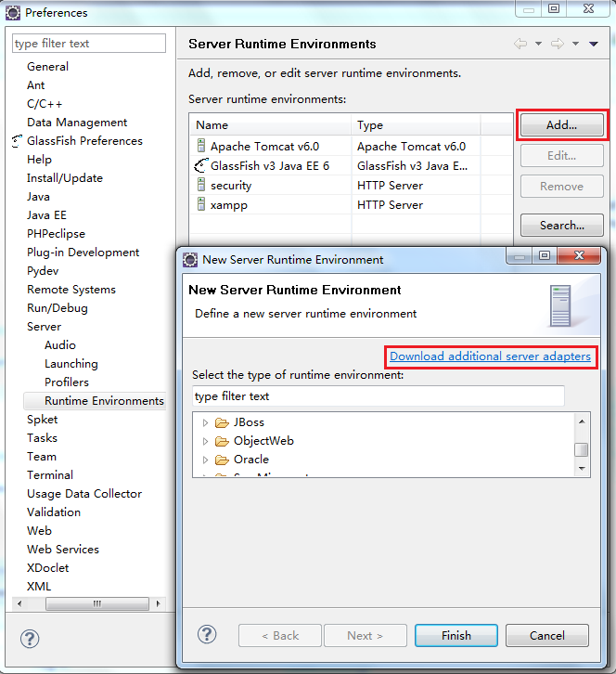The image size is (616, 674).
Task: Select Plug-in Development preferences
Action: pos(83,253)
